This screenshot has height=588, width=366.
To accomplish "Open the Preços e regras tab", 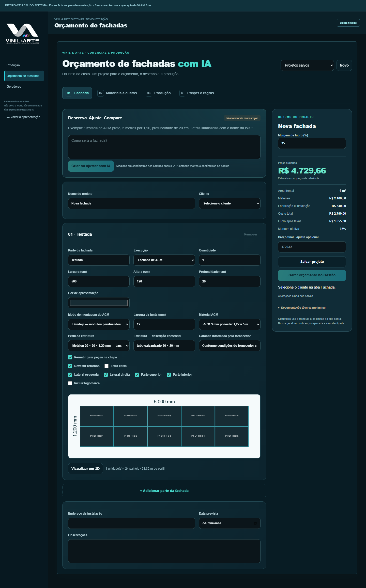I will [x=197, y=93].
